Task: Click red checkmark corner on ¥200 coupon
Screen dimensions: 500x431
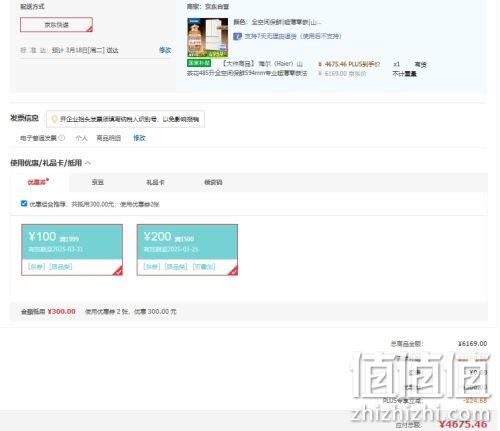Action: tap(233, 271)
